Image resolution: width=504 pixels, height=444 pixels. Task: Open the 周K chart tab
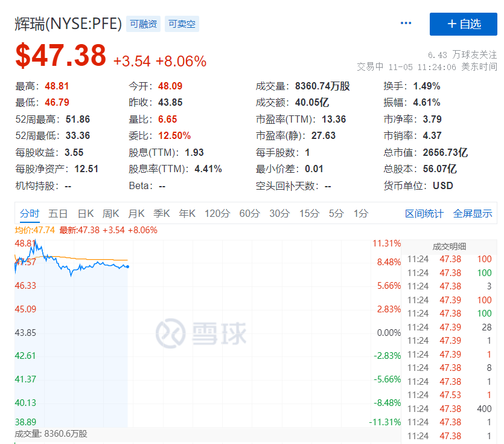point(111,213)
